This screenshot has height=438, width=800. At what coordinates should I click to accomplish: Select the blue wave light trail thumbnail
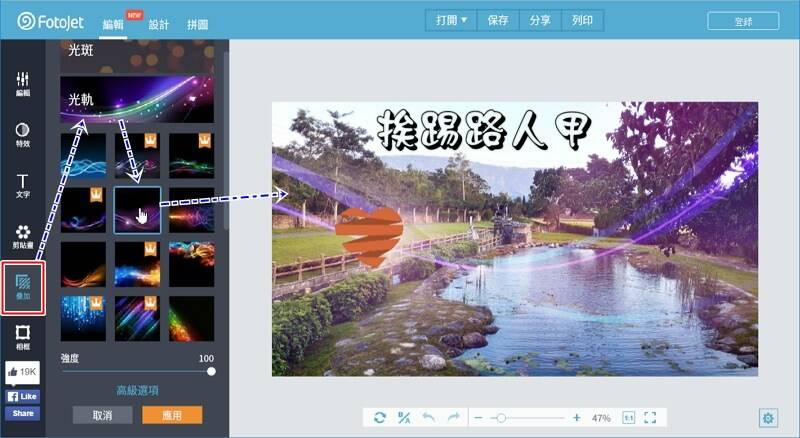coord(83,156)
